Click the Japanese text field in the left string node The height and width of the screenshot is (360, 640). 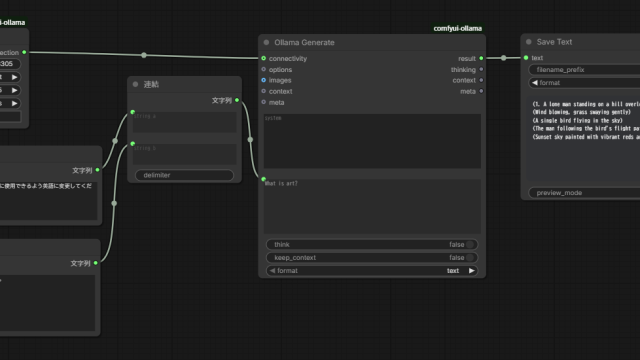(49, 200)
